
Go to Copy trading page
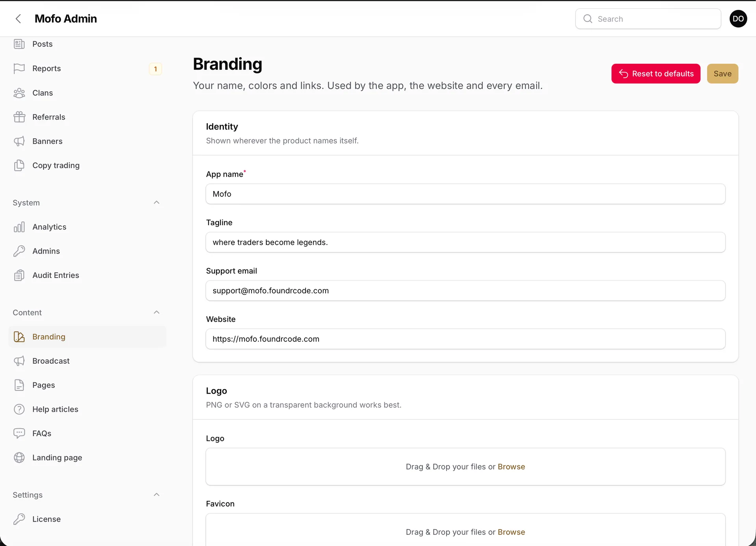[x=87, y=165]
